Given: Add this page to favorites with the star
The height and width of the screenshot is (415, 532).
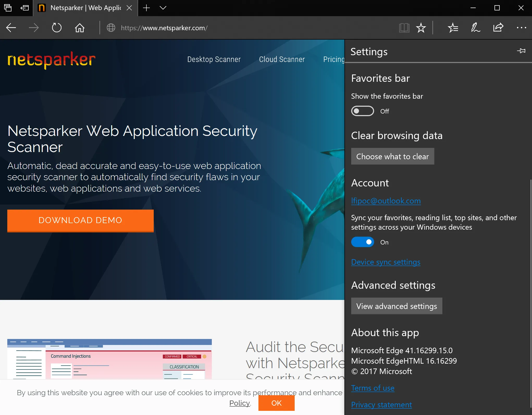Looking at the screenshot, I should coord(421,28).
